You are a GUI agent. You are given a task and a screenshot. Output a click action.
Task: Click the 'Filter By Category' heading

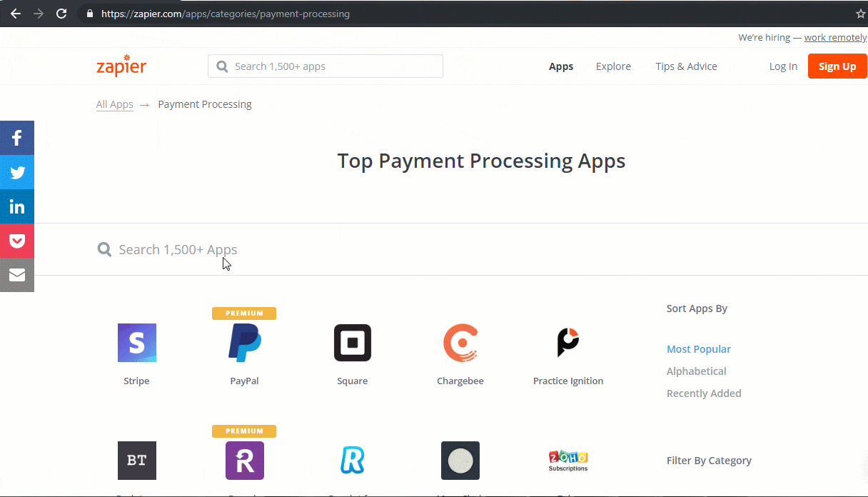point(709,461)
